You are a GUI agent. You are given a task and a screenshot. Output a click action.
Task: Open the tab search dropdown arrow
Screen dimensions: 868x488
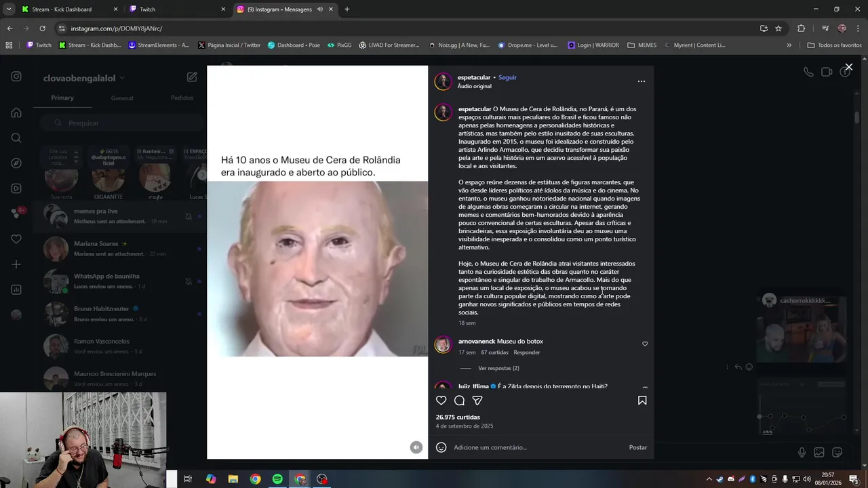click(8, 9)
